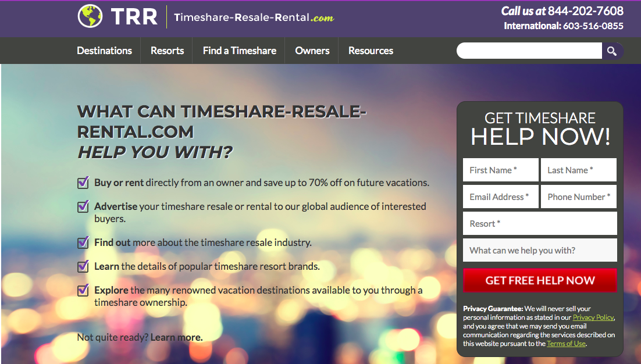Click the 'Find out' bold text

[x=112, y=242]
